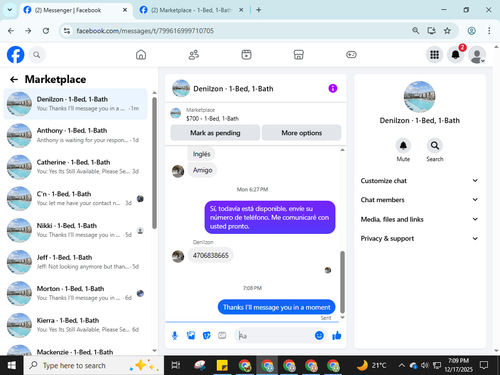This screenshot has height=375, width=500.
Task: Open the Friends icon in top navigation
Action: coord(194,55)
